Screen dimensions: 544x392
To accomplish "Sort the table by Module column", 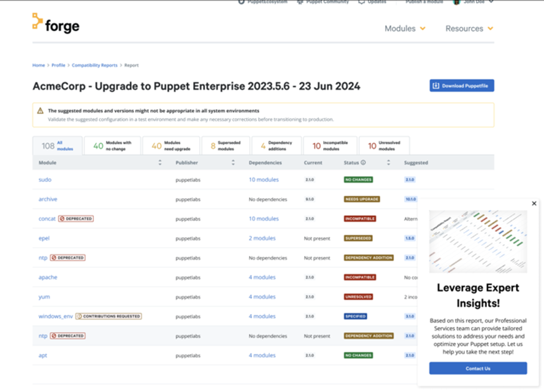I will pos(159,162).
